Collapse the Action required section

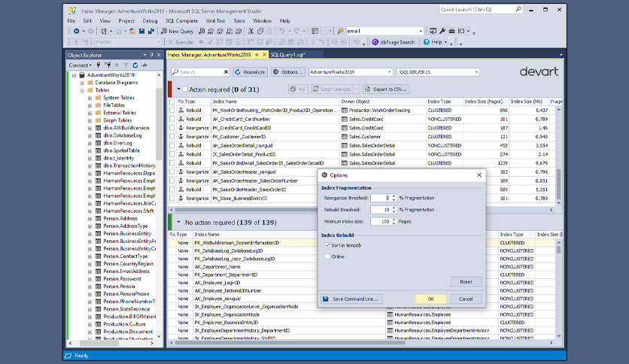pyautogui.click(x=178, y=89)
